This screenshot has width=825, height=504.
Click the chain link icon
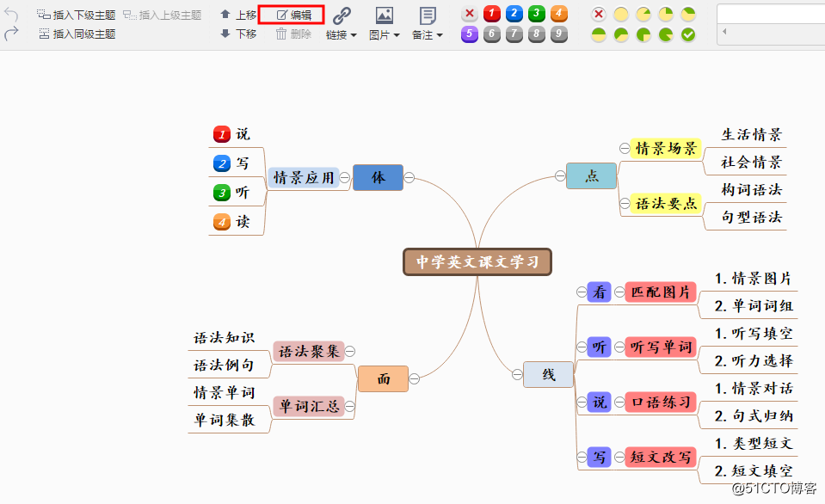pyautogui.click(x=342, y=15)
